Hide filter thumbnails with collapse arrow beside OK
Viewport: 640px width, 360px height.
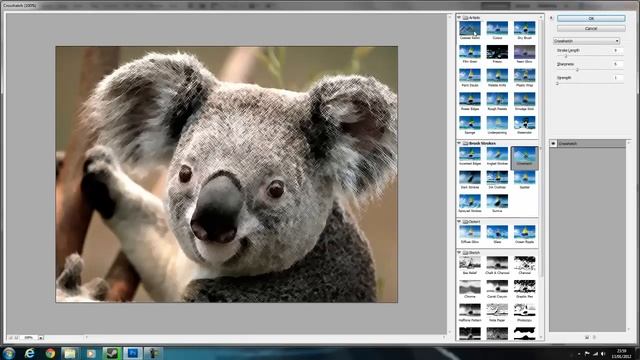point(551,18)
